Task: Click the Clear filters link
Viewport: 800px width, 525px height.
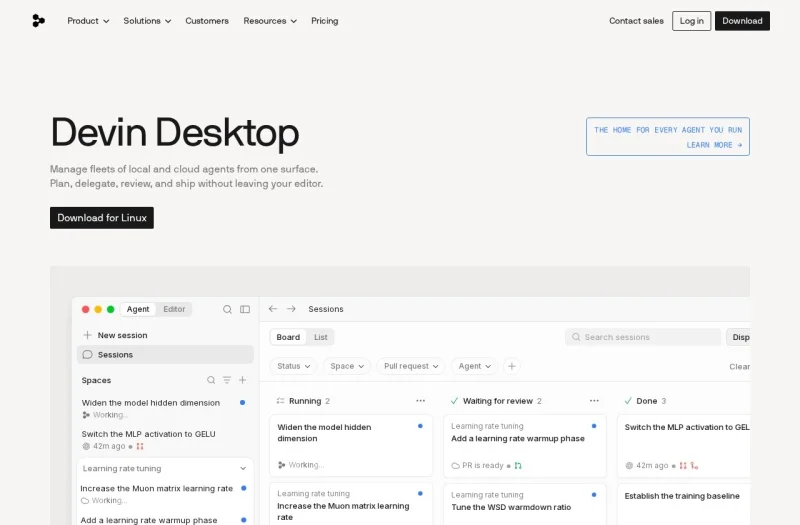Action: point(739,367)
